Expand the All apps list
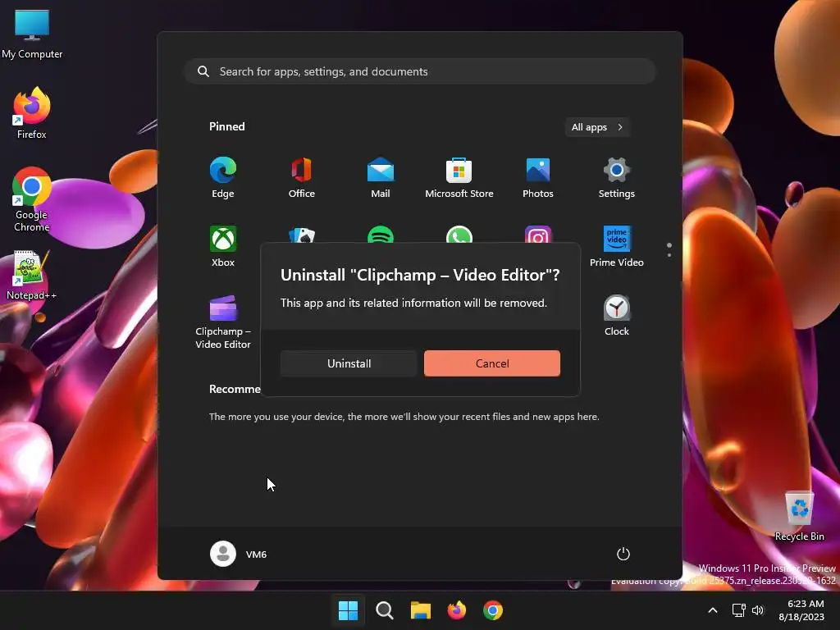The image size is (840, 630). 597,127
